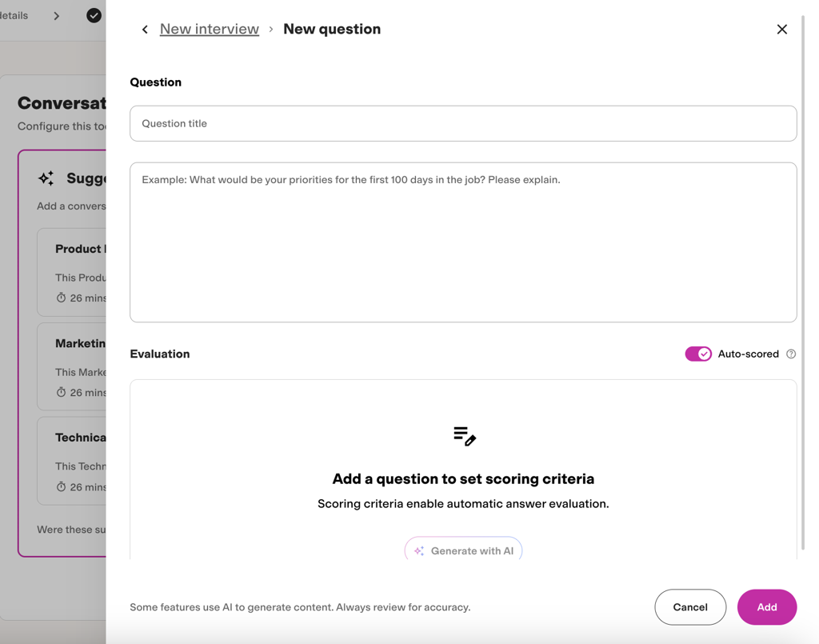Click the Cancel button
Image resolution: width=819 pixels, height=644 pixels.
click(690, 607)
